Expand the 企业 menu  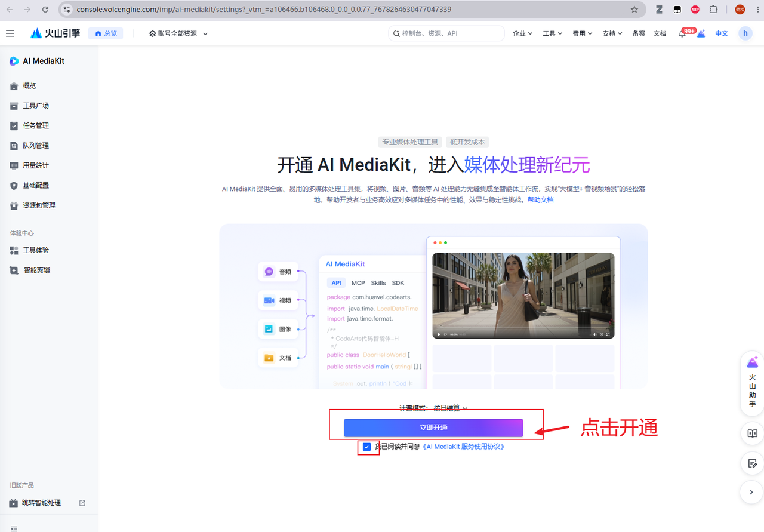pos(522,33)
